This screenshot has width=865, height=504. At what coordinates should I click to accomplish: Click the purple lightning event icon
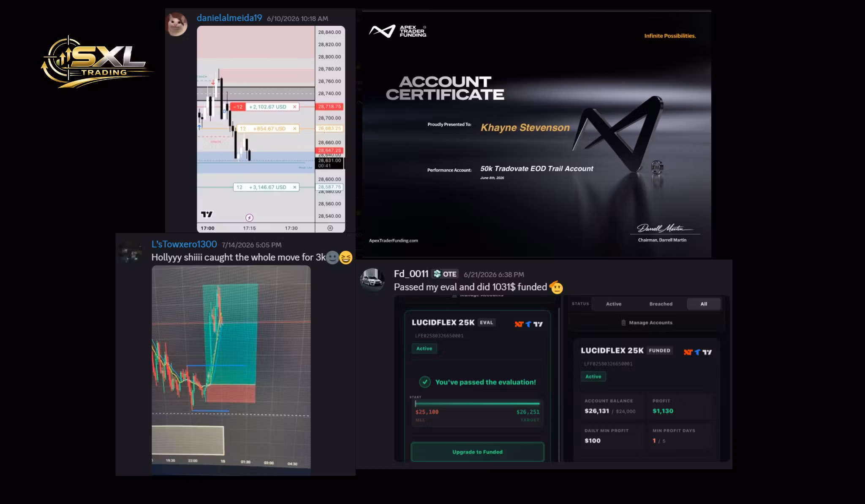pos(250,218)
